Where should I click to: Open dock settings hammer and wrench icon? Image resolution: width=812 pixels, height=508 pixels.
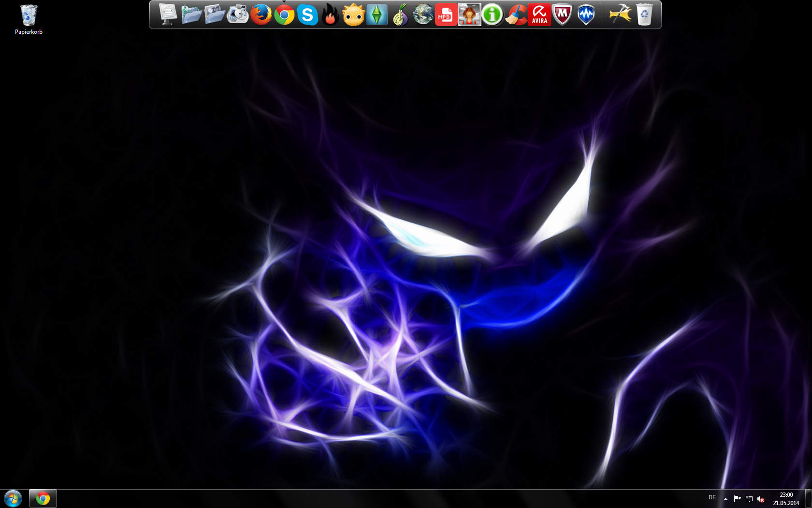(x=621, y=15)
